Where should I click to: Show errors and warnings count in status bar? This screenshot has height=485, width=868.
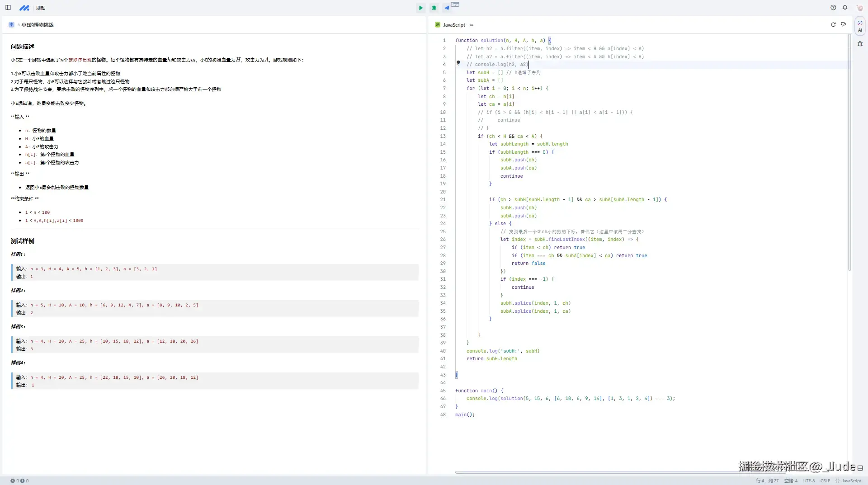(19, 480)
